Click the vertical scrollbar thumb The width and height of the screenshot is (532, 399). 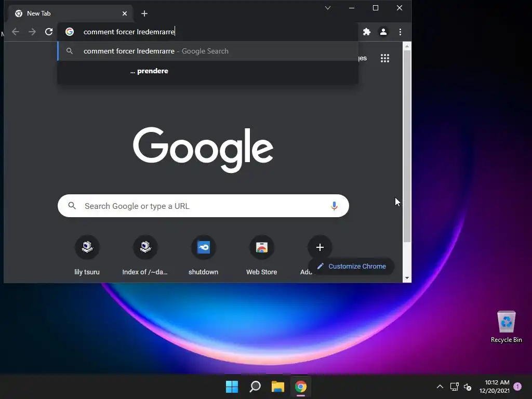(x=407, y=146)
